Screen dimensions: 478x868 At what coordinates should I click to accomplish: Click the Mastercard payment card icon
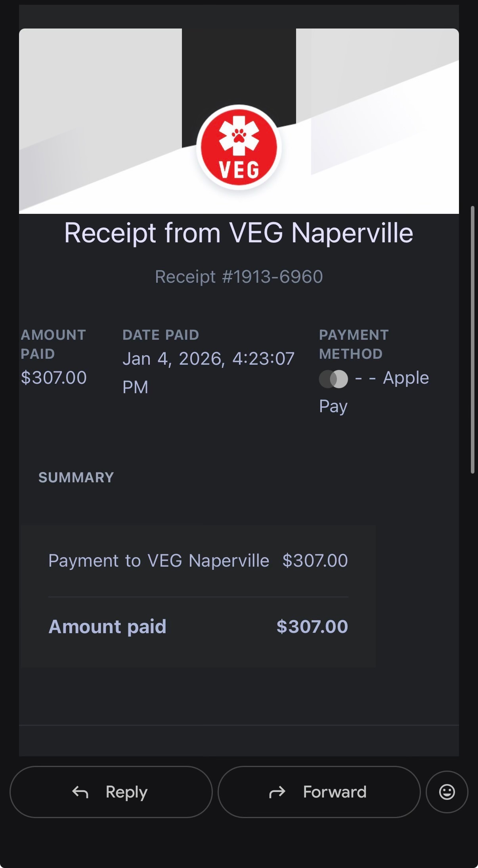(333, 379)
